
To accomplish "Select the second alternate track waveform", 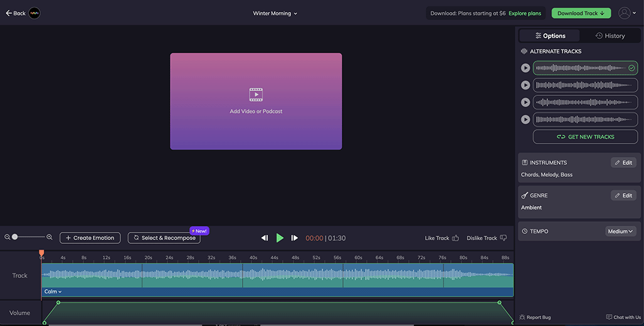I will click(x=585, y=85).
